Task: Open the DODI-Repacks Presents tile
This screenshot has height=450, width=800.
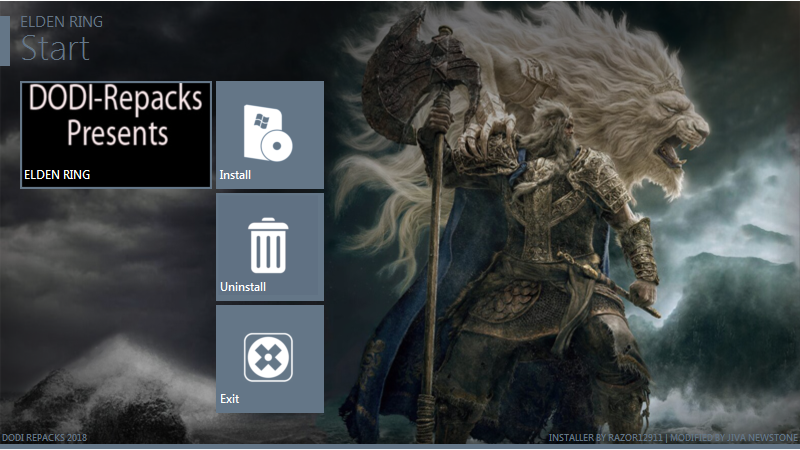Action: (x=116, y=135)
